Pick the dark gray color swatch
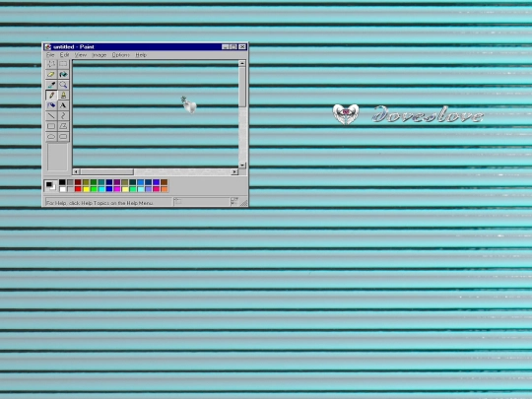This screenshot has width=532, height=399. pyautogui.click(x=70, y=182)
